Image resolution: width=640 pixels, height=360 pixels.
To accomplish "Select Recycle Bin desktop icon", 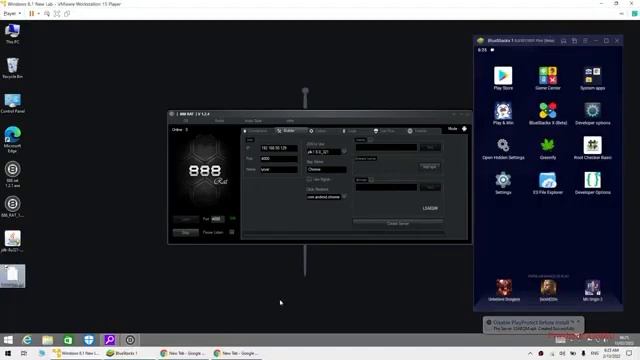I will 12,68.
